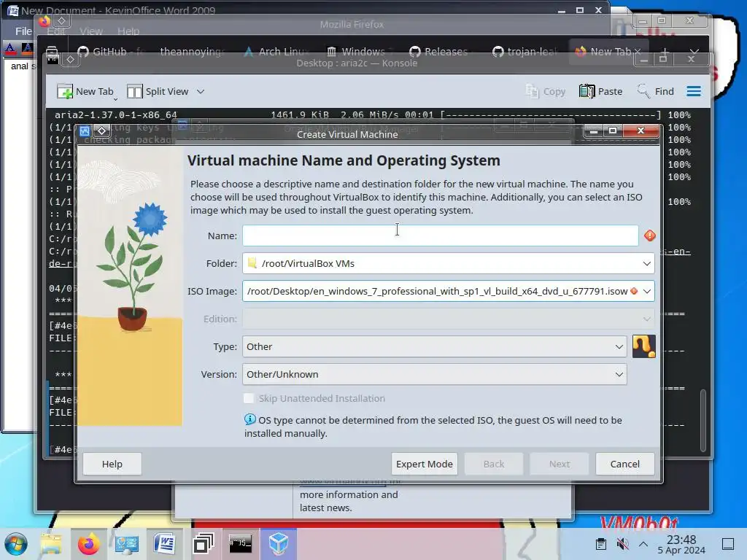The image size is (747, 560).
Task: Open file explorer from taskbar
Action: tap(51, 544)
